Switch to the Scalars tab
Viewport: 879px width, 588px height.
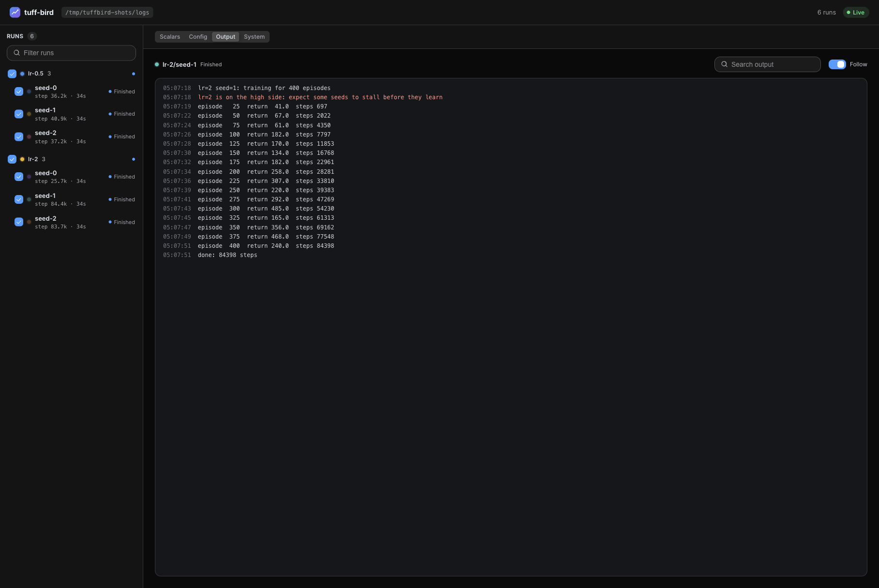170,37
